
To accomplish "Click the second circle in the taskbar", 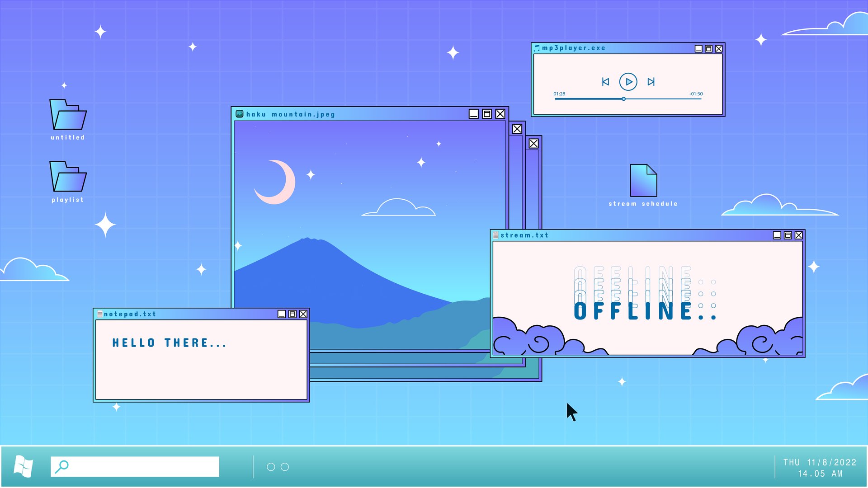I will (285, 467).
